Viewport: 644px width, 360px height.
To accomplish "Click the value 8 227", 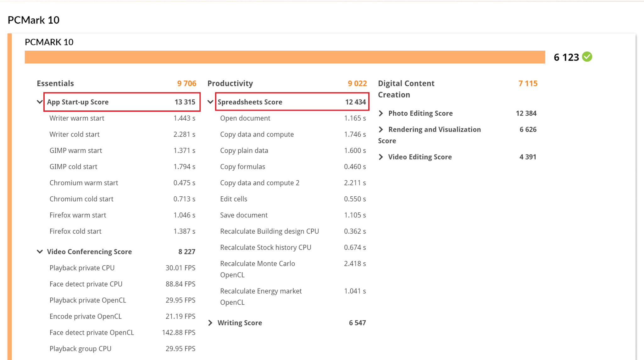I will point(187,252).
